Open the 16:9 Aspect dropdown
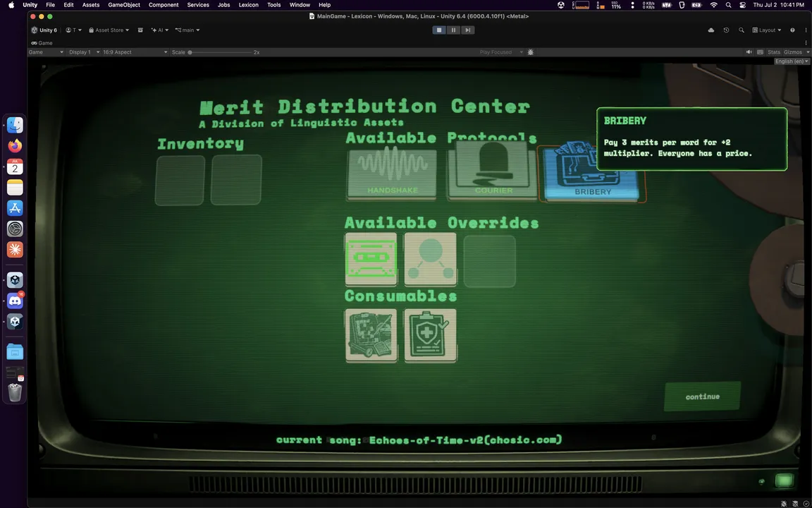The height and width of the screenshot is (508, 812). tap(135, 52)
